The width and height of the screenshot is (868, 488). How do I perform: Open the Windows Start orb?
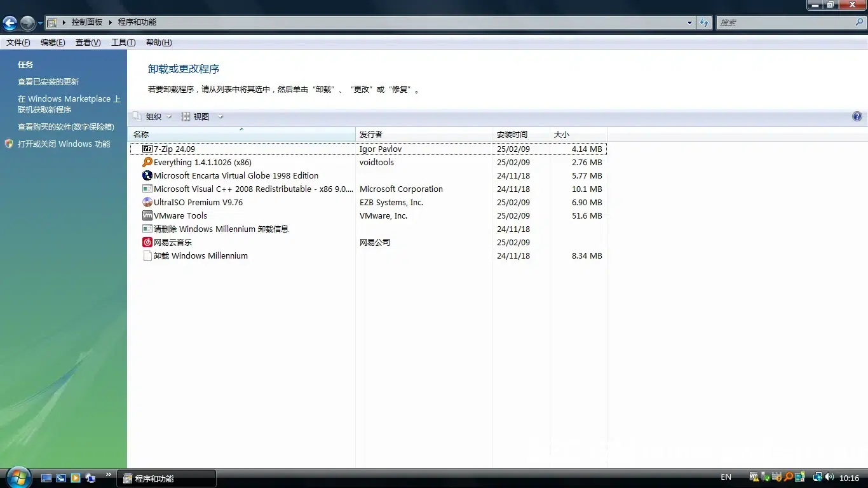tap(18, 477)
